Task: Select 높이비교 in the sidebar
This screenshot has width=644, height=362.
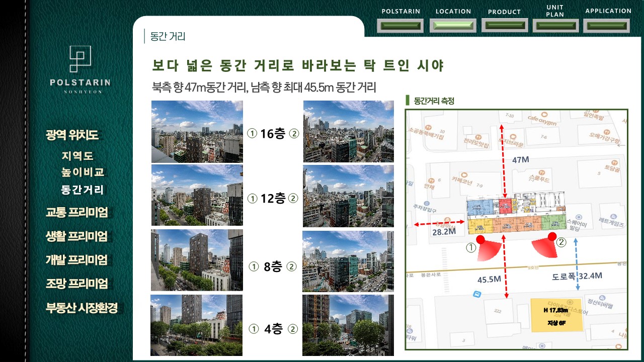Action: [83, 172]
